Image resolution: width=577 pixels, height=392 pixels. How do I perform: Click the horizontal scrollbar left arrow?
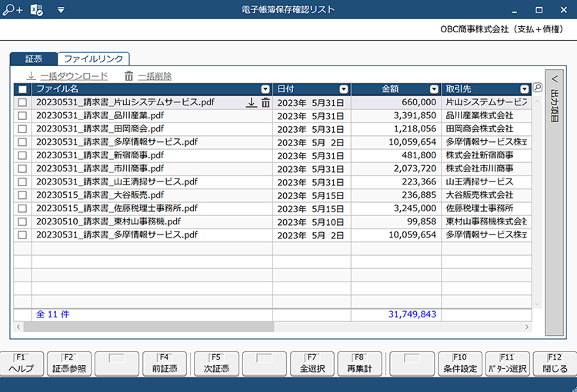point(18,327)
